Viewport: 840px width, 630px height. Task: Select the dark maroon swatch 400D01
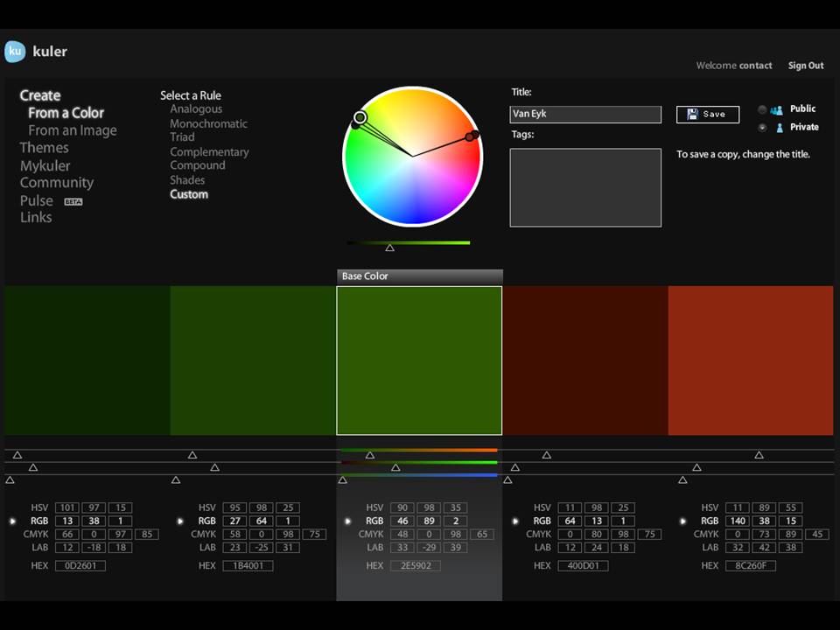pos(585,360)
